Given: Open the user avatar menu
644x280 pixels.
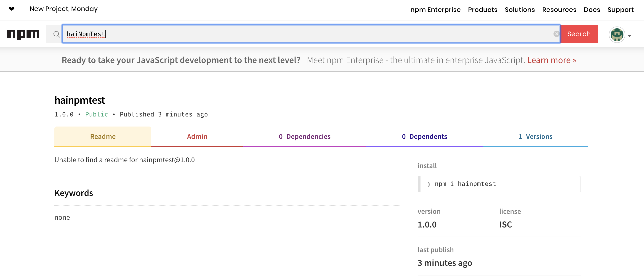Looking at the screenshot, I should click(x=617, y=35).
